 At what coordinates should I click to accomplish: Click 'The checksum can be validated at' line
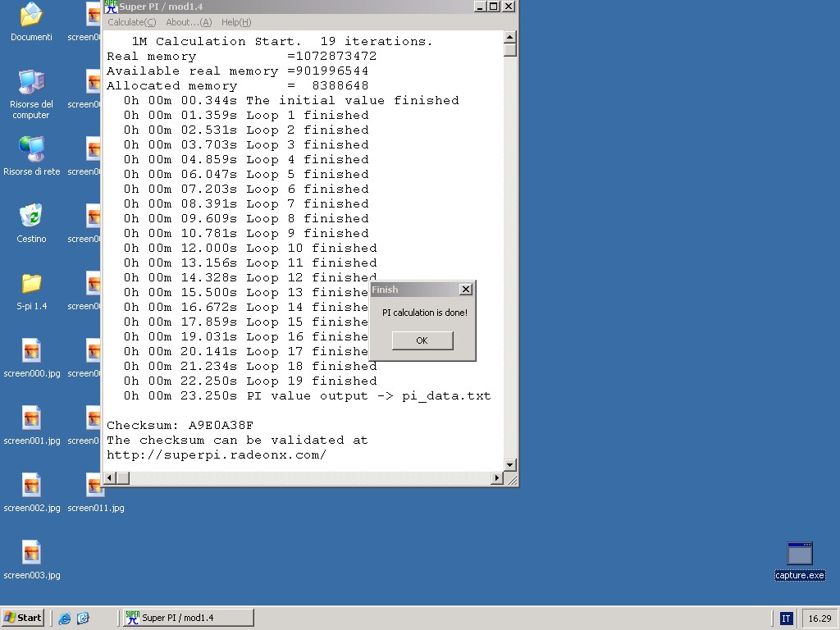(237, 440)
